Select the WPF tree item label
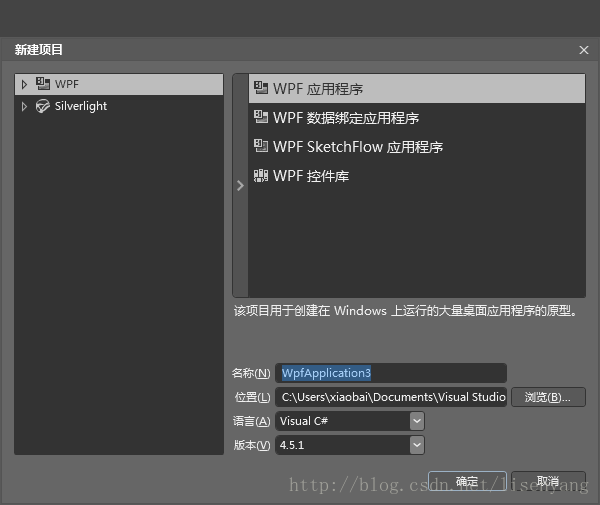600x505 pixels. pyautogui.click(x=67, y=84)
